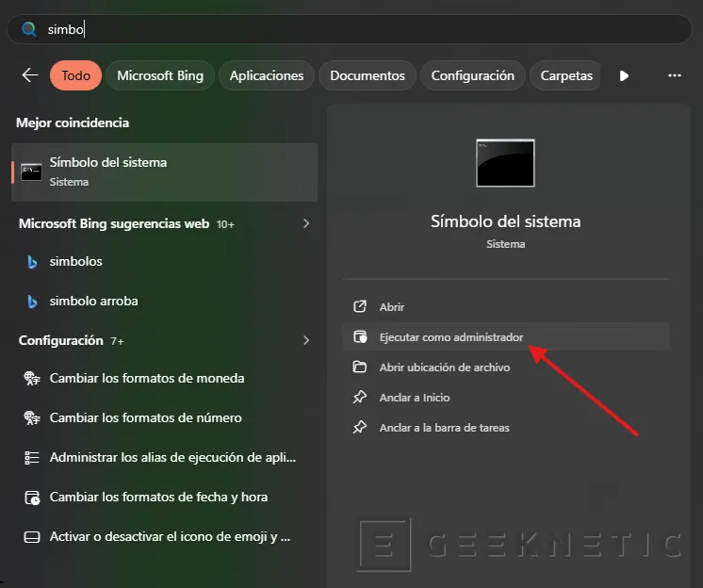
Task: Click the Símbolo del sistema title in preview pane
Action: coord(505,221)
